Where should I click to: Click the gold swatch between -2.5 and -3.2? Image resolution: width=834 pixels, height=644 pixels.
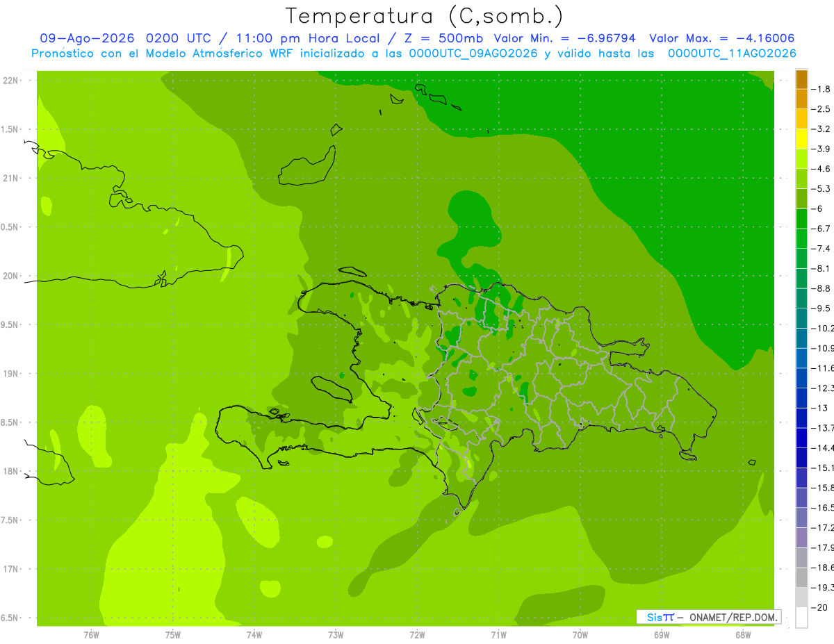pyautogui.click(x=801, y=119)
